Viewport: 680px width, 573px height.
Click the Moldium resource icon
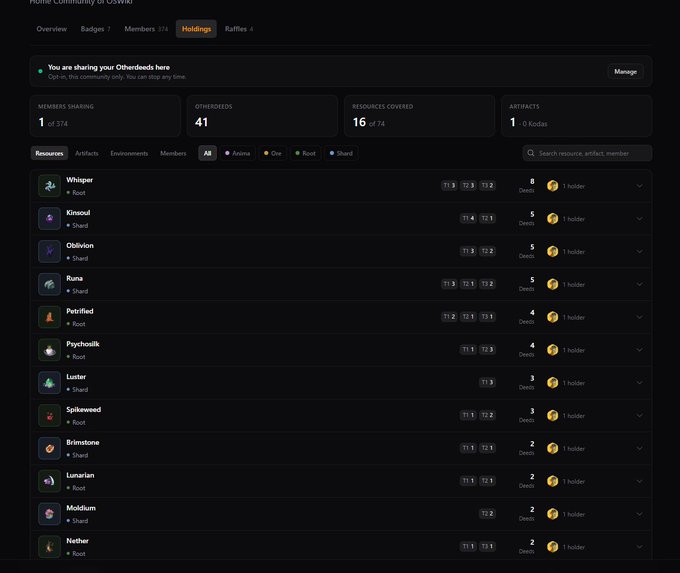[49, 514]
